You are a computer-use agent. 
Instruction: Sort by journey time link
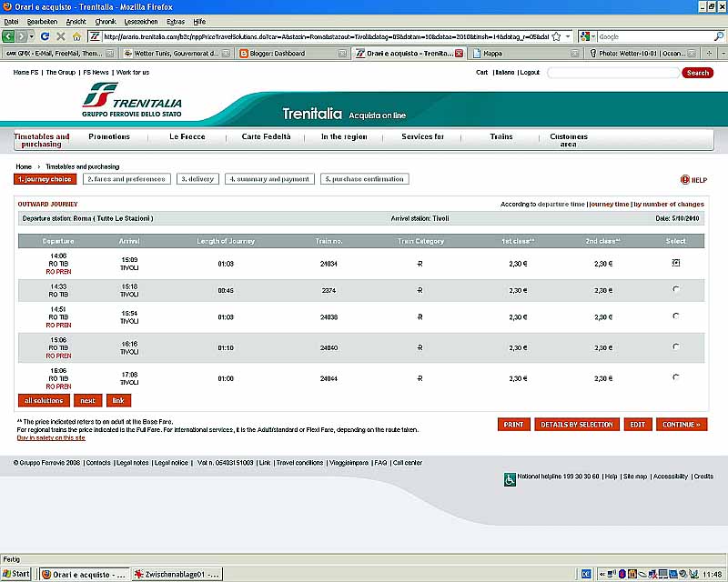tap(609, 205)
